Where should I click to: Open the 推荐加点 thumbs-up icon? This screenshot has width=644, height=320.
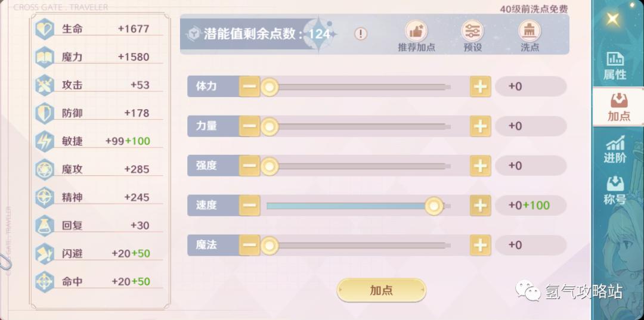(416, 31)
